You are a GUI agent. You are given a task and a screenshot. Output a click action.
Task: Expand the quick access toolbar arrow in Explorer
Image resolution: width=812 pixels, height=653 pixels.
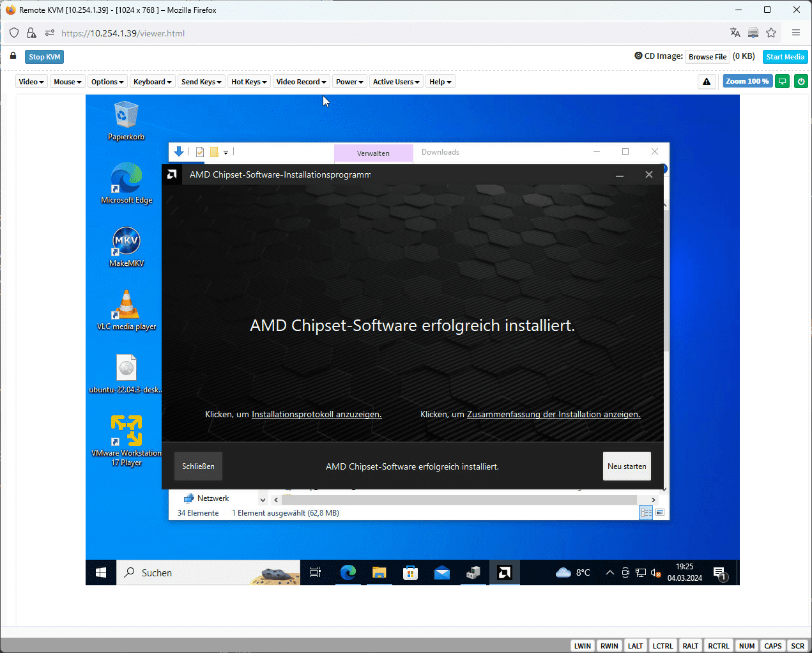(226, 153)
